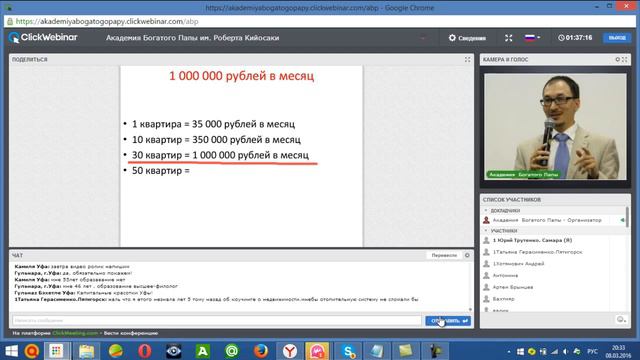Open the ClickMeeting.com link in footer
The width and height of the screenshot is (640, 360).
75,333
